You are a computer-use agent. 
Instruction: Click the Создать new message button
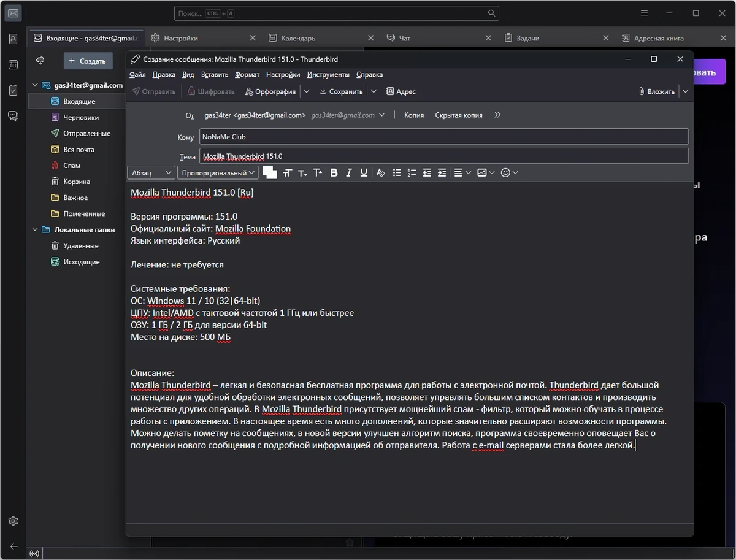[89, 61]
